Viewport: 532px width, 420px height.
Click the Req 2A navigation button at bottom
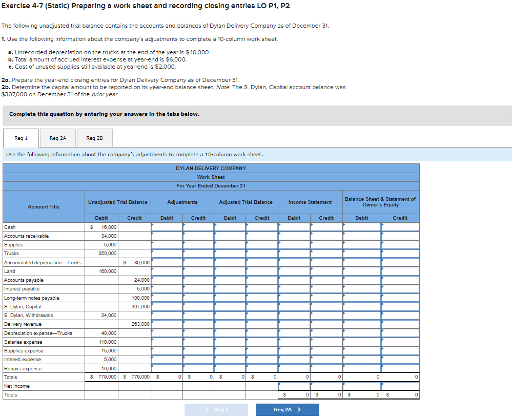point(287,410)
